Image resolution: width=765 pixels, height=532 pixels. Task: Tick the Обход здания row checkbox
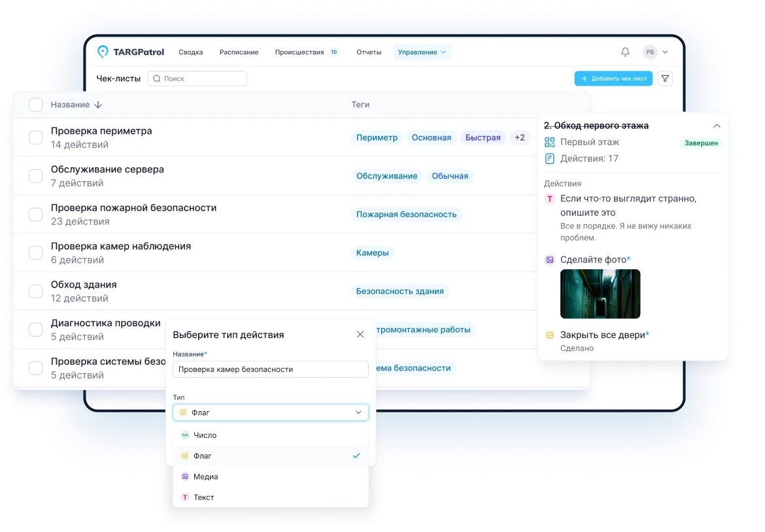(x=36, y=291)
